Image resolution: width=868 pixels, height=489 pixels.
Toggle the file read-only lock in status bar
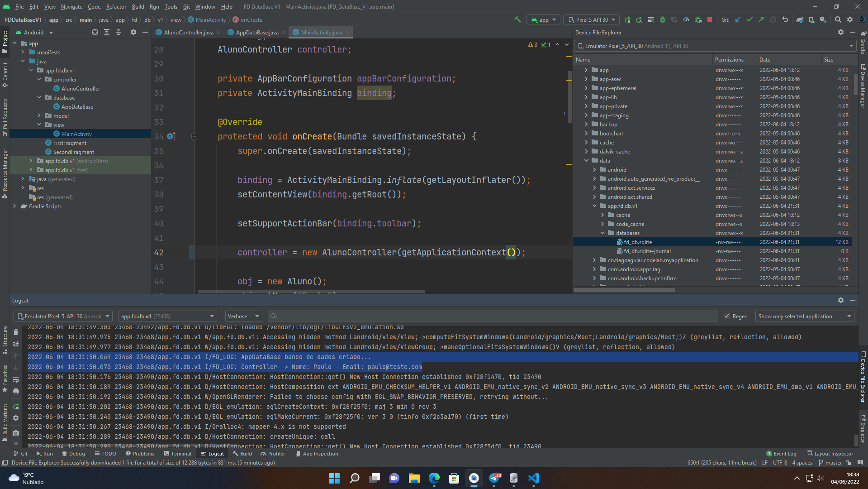coord(848,463)
